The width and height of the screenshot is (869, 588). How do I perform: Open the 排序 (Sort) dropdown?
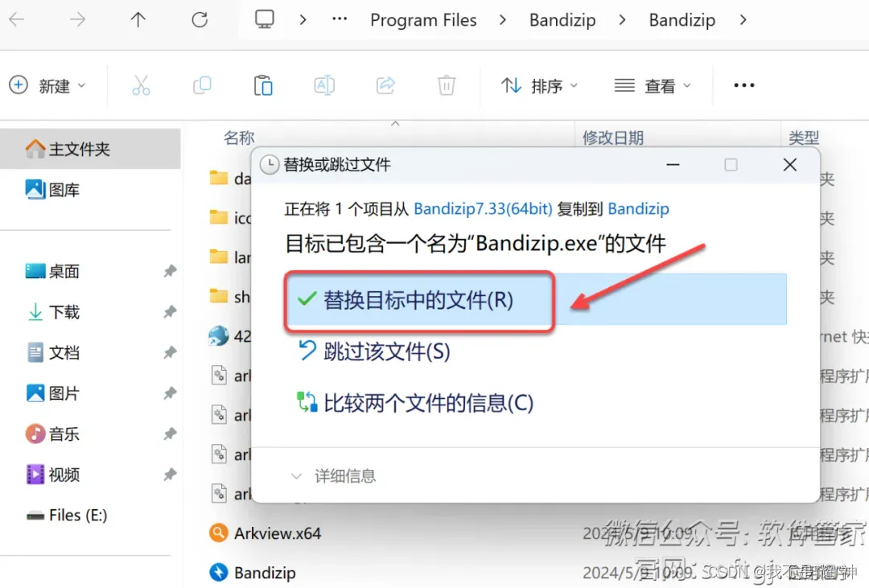(539, 86)
